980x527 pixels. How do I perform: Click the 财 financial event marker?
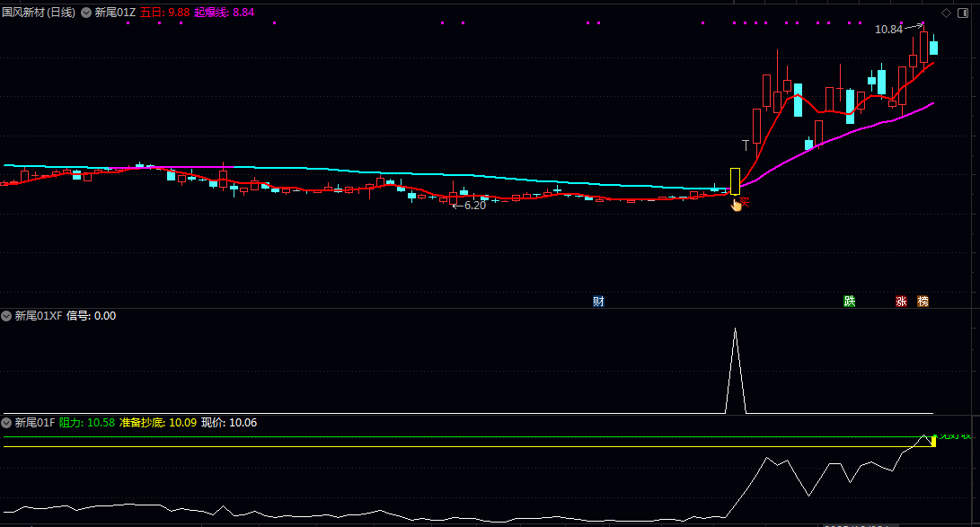tap(598, 301)
